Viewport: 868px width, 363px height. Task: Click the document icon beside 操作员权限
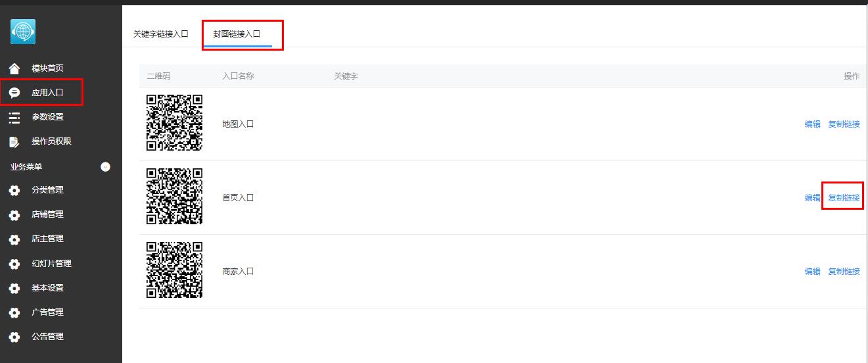[14, 141]
